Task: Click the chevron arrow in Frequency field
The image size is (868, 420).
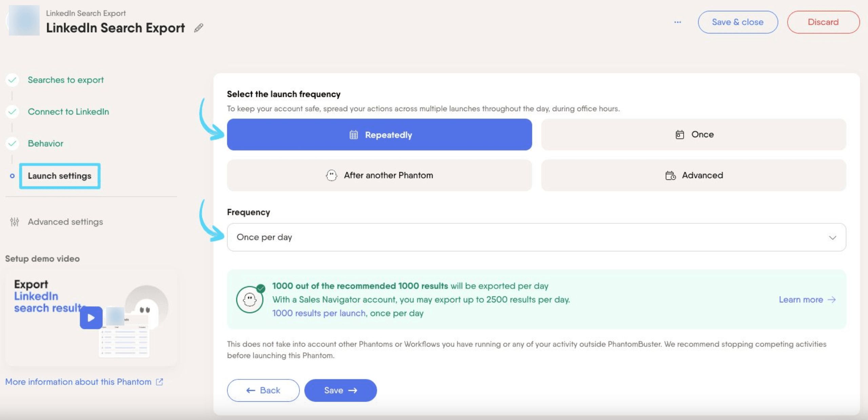Action: click(832, 237)
